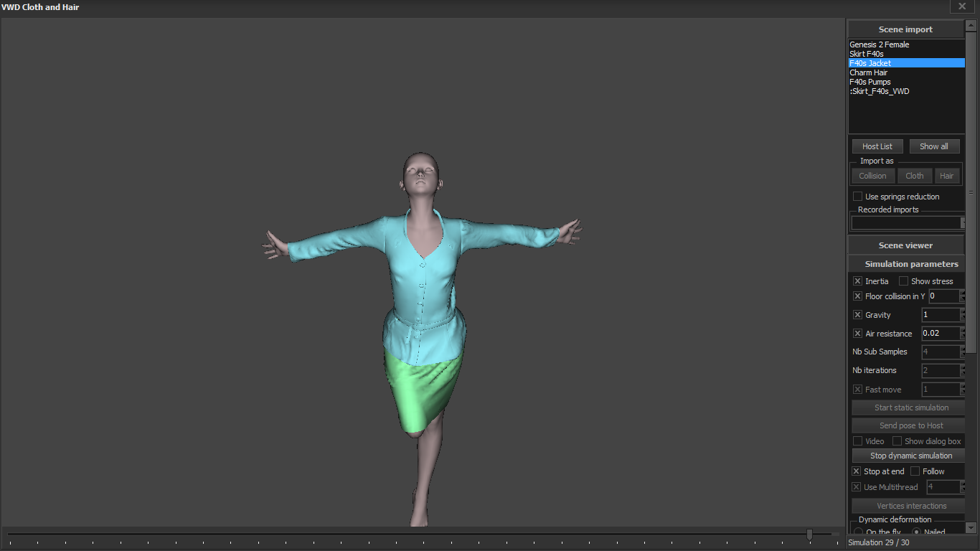Toggle the Stop at end checkbox
980x551 pixels.
point(856,471)
